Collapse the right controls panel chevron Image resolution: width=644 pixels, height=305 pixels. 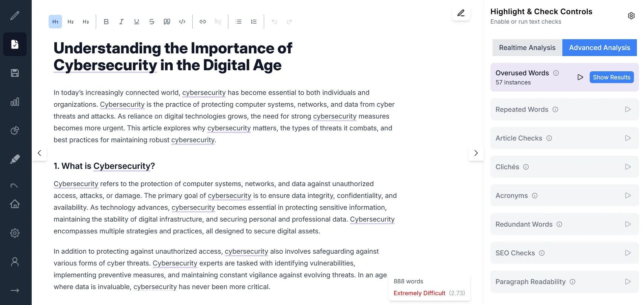point(476,153)
